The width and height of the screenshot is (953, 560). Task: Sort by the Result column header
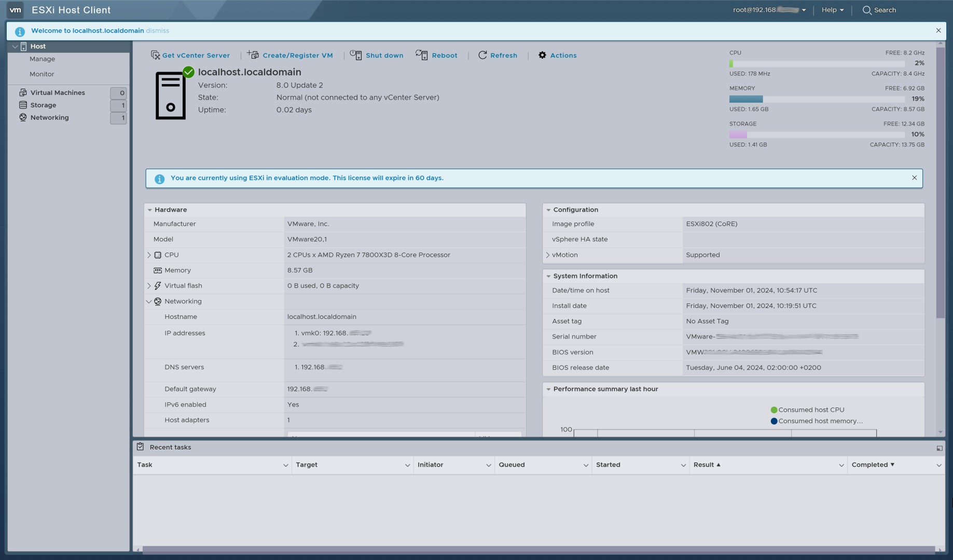click(x=707, y=465)
